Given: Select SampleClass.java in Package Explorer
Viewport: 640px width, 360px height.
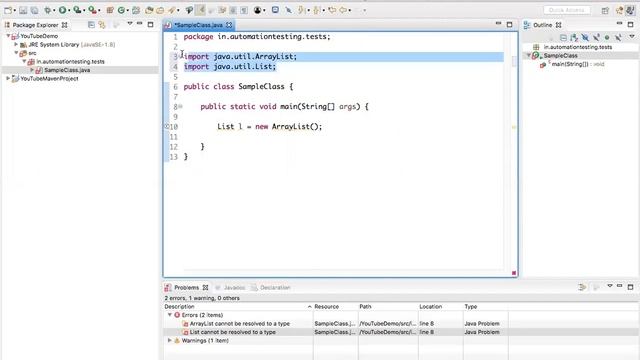Looking at the screenshot, I should 67,70.
